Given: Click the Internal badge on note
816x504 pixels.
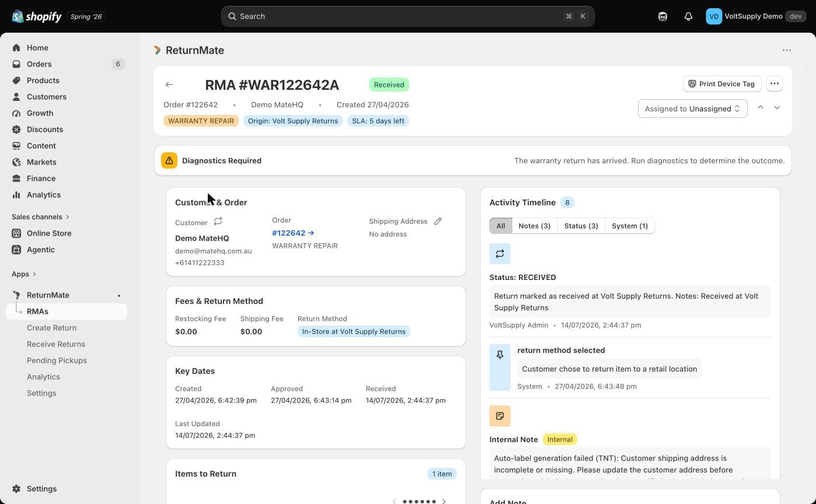Looking at the screenshot, I should tap(560, 439).
